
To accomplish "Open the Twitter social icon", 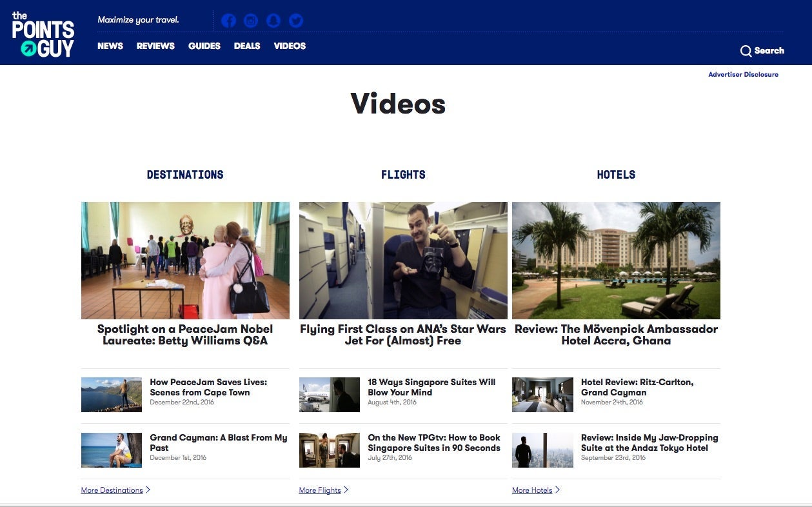I will [296, 21].
